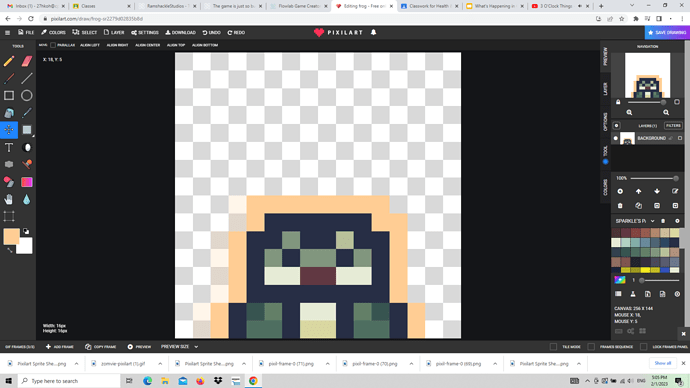Toggle Background layer visibility
Image resolution: width=690 pixels, height=388 pixels.
(x=616, y=138)
